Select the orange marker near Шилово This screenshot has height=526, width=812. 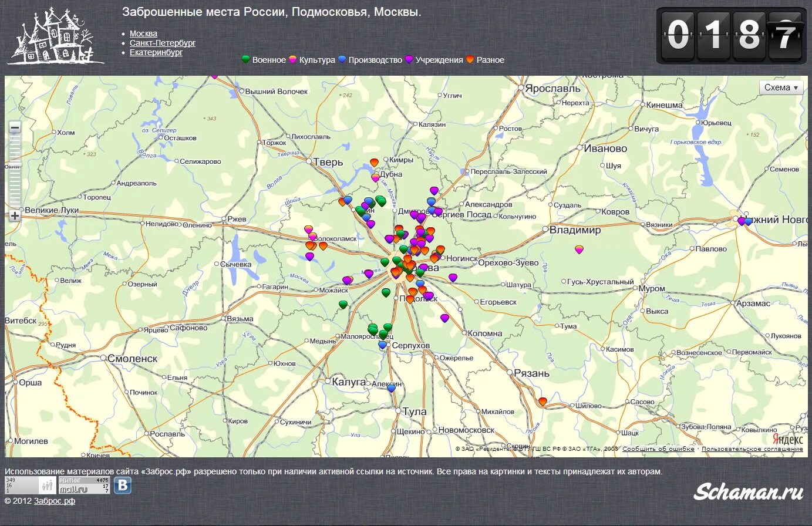(543, 402)
